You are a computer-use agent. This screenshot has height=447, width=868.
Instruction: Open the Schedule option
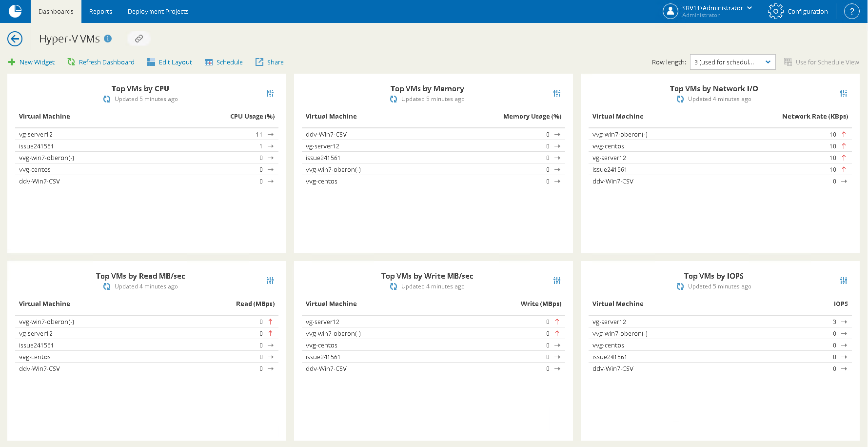click(224, 62)
